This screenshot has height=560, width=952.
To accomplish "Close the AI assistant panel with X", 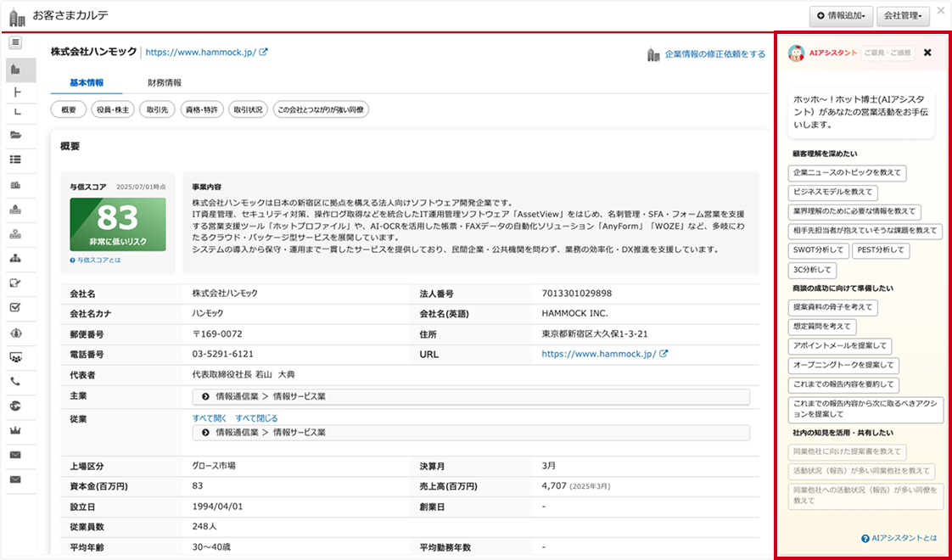I will point(927,53).
